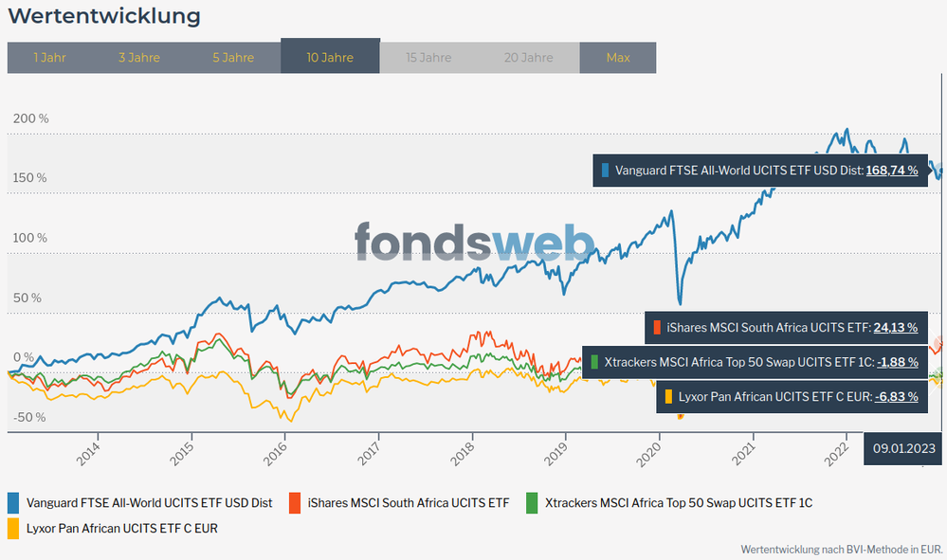
Task: Click the green Xtrackers legend color swatch
Action: 532,503
